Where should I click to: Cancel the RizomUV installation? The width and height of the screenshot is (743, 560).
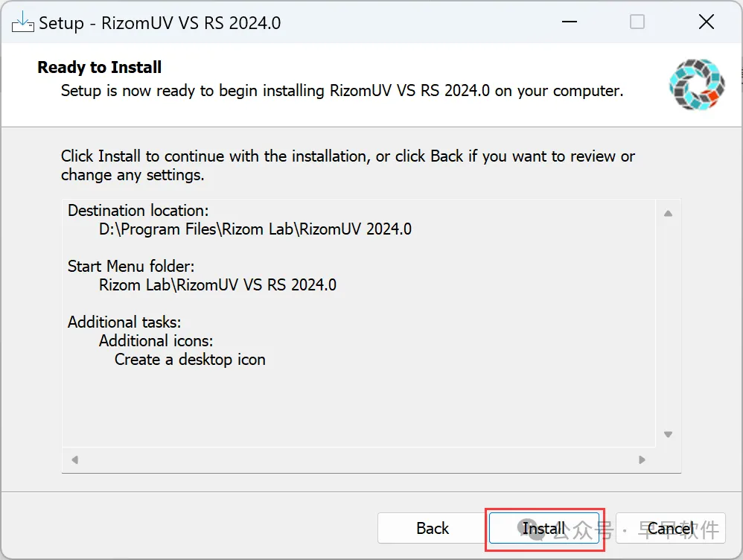[x=669, y=529]
